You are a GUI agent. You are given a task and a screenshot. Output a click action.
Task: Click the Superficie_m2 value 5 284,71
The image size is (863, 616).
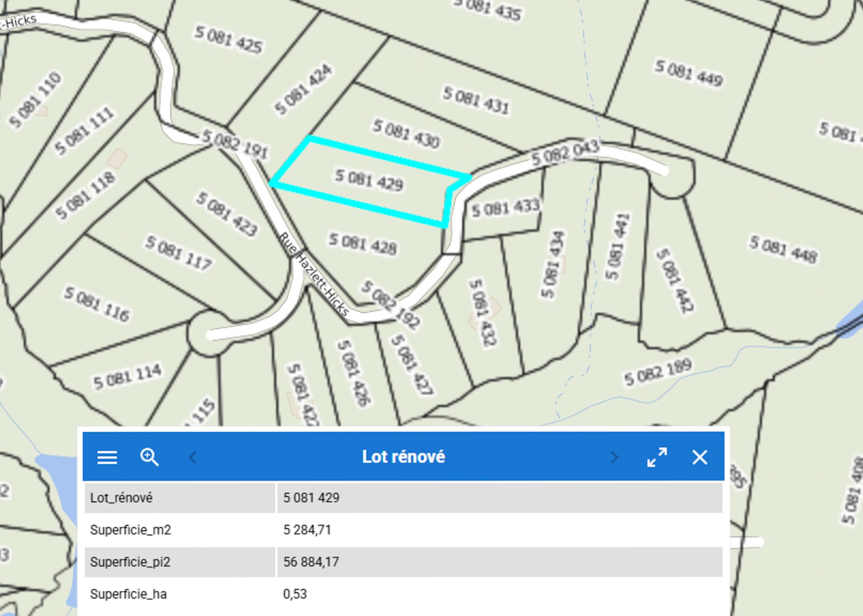tap(307, 530)
